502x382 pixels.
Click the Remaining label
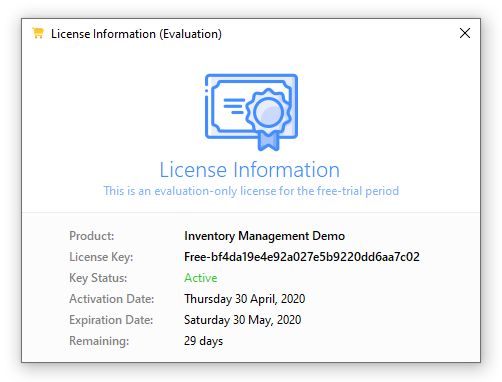pos(99,341)
